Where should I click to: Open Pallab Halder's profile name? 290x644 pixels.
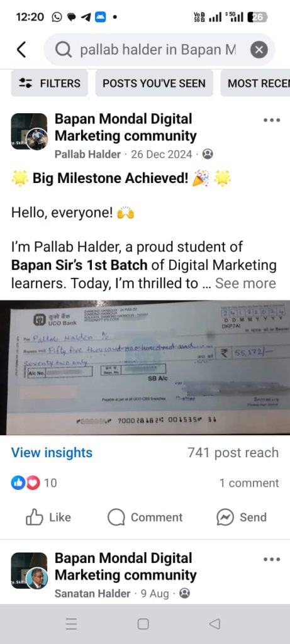pos(88,155)
